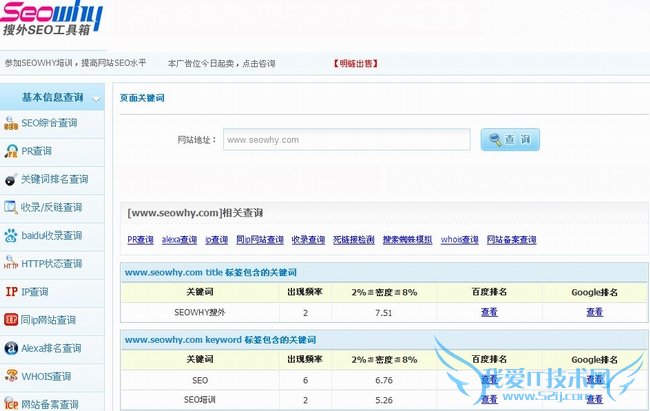650x411 pixels.
Task: Click the 网站备案查询 related link
Action: tap(512, 240)
